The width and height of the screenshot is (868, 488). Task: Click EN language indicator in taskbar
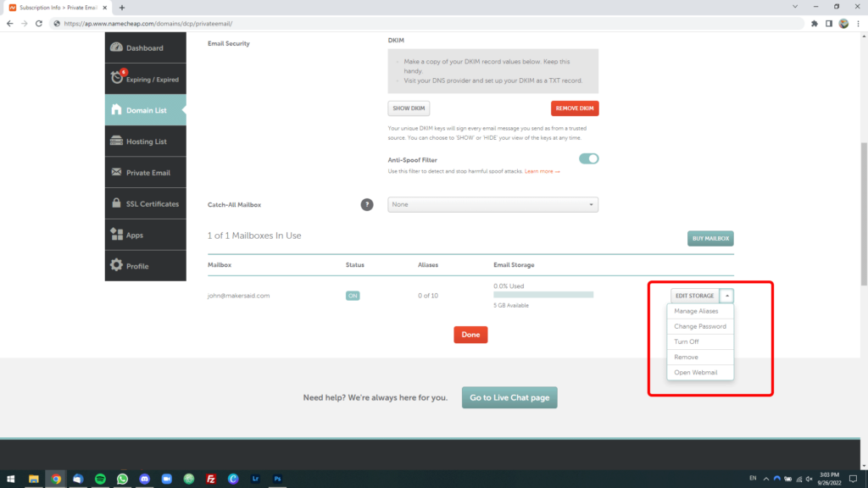pyautogui.click(x=753, y=479)
